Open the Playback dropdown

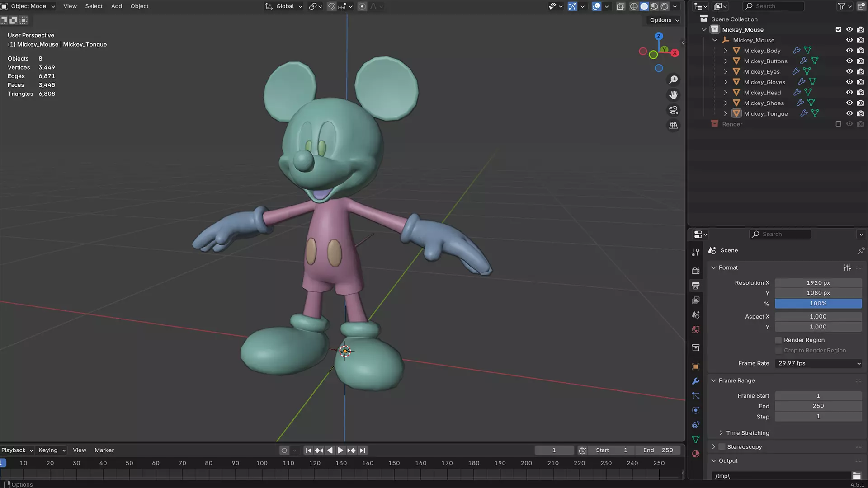17,450
